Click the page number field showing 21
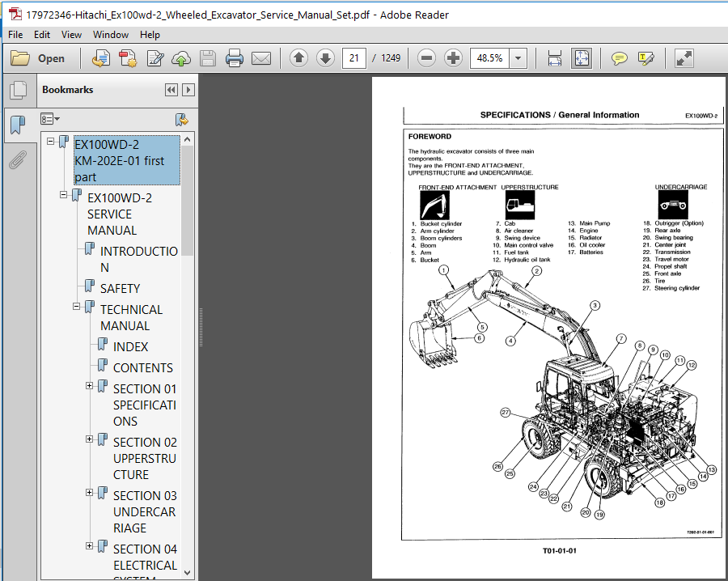The image size is (728, 581). coord(354,58)
